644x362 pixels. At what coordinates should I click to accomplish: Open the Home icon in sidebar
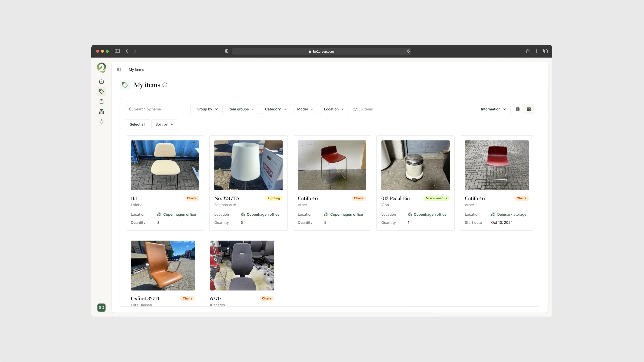101,81
